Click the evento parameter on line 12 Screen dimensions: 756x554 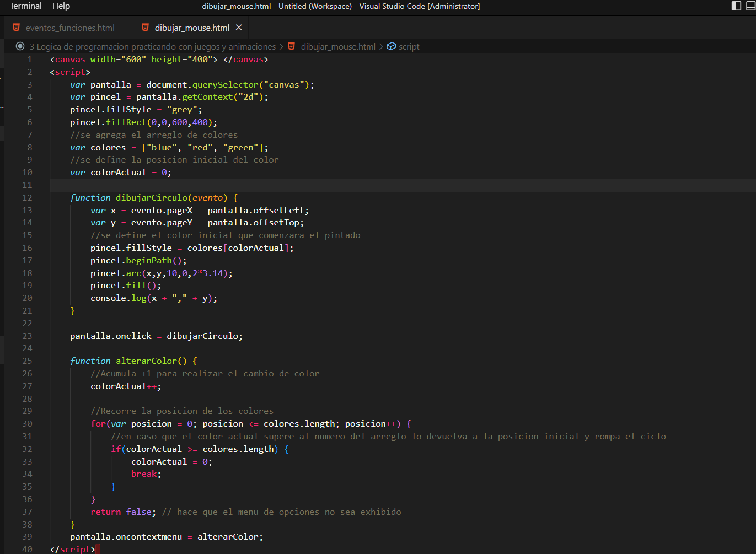click(x=207, y=198)
